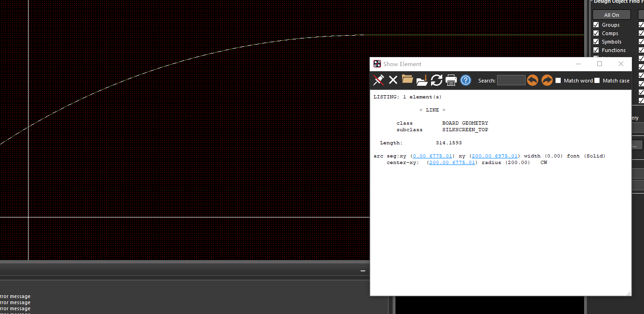The width and height of the screenshot is (644, 314).
Task: Click the orange search forward arrow
Action: (x=547, y=80)
